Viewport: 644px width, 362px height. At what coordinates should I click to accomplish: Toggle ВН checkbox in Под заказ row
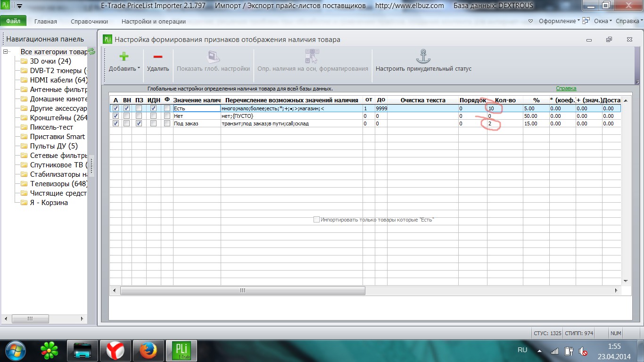[x=127, y=123]
